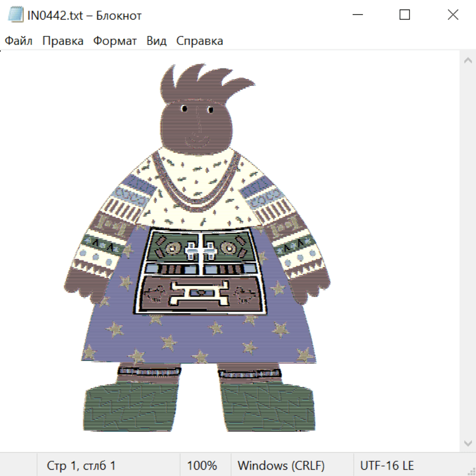Close the IN0442.txt Notepad window
The image size is (476, 476).
point(453,15)
